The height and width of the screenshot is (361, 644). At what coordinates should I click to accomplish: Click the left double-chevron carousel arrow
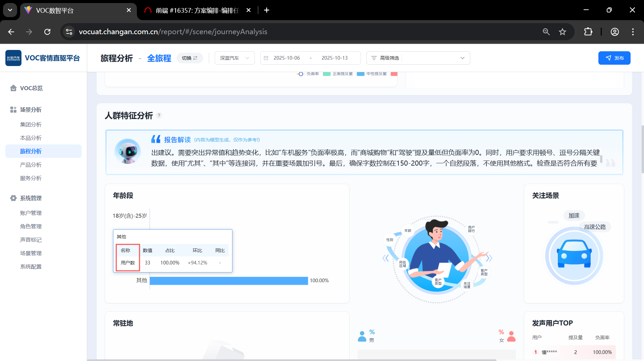[x=386, y=258]
